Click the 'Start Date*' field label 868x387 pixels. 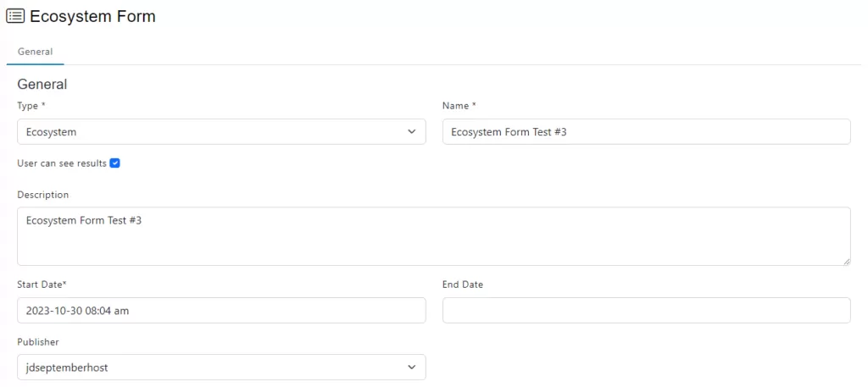click(x=42, y=285)
